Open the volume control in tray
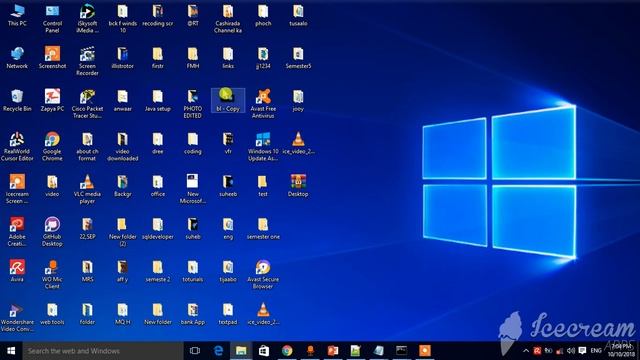The height and width of the screenshot is (360, 640). coord(571,351)
